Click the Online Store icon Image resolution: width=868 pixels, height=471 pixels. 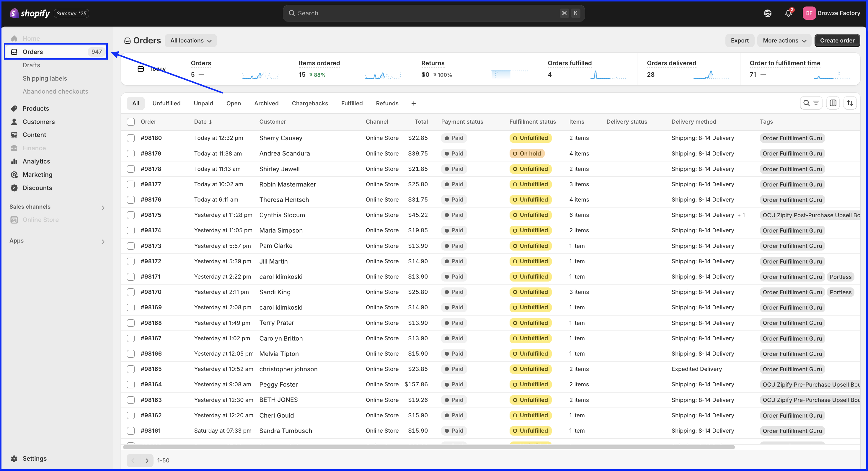coord(14,220)
